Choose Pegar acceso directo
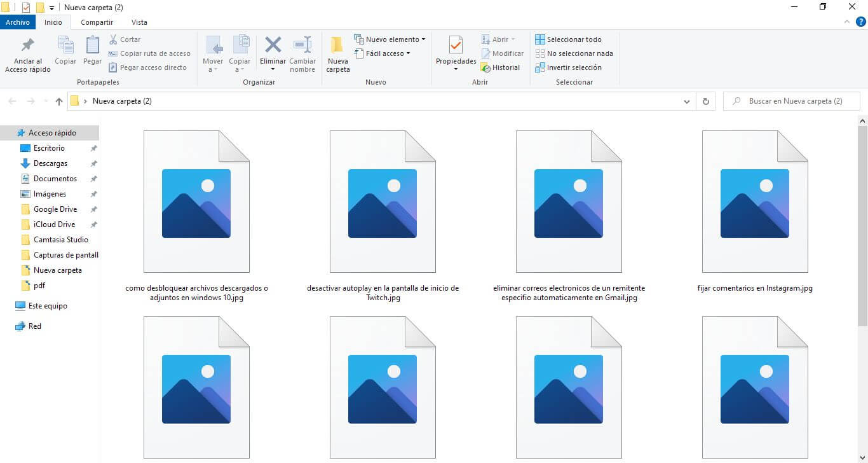The width and height of the screenshot is (868, 463). click(x=148, y=67)
